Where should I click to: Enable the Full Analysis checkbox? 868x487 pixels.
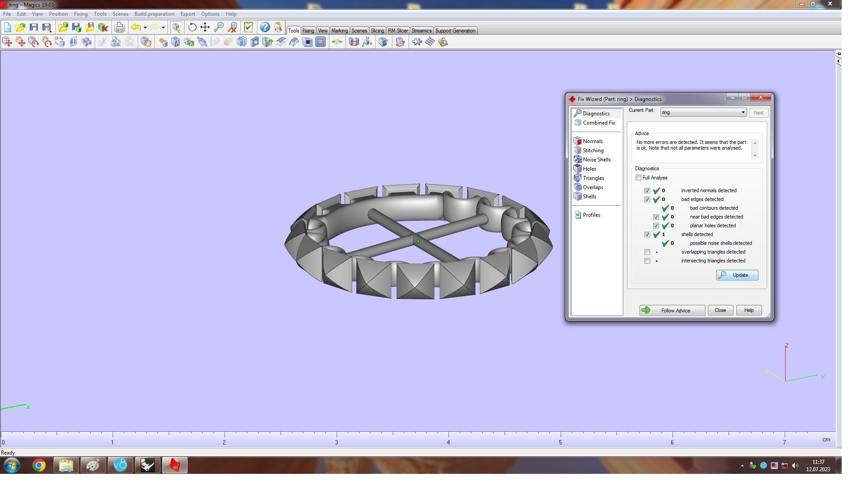(638, 178)
